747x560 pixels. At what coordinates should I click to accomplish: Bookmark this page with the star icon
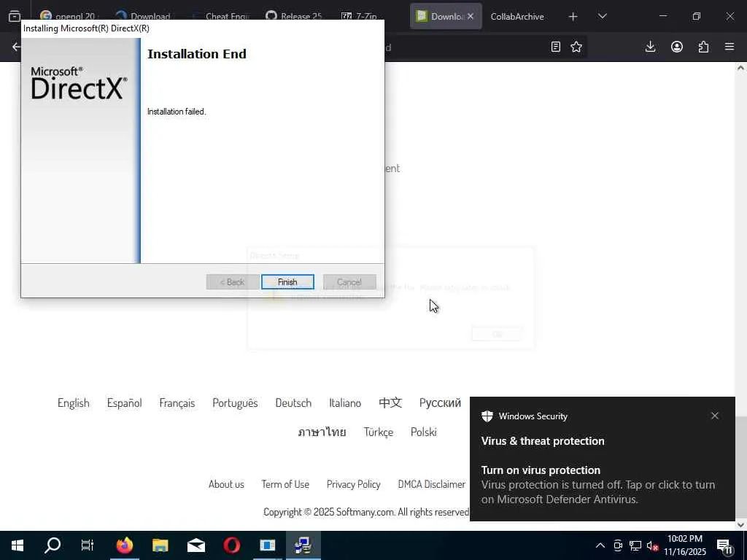(x=576, y=47)
